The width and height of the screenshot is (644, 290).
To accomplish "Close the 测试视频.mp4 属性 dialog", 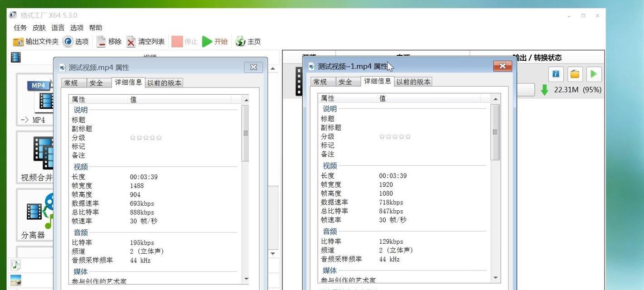I will coord(253,67).
